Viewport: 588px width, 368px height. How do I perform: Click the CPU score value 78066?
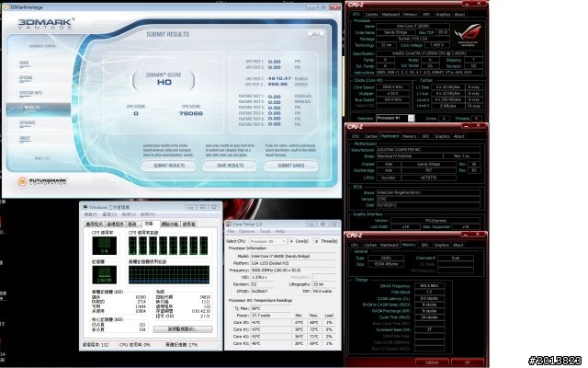tap(191, 113)
